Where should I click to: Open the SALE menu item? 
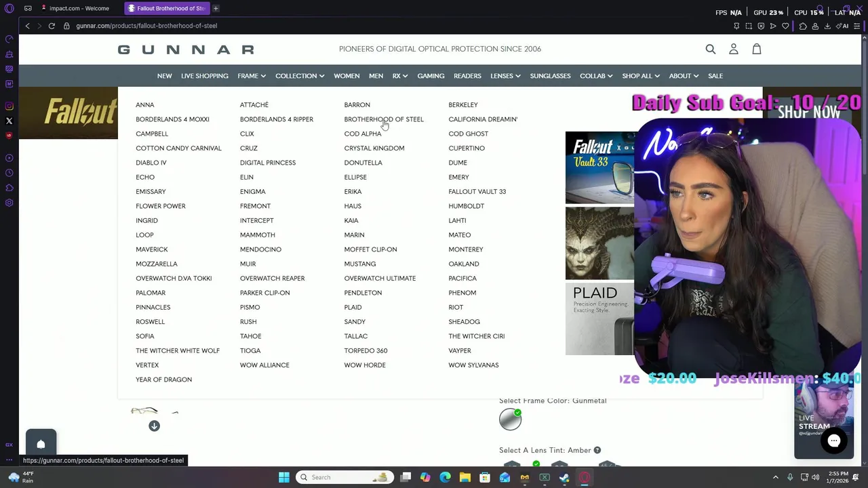[x=715, y=76]
